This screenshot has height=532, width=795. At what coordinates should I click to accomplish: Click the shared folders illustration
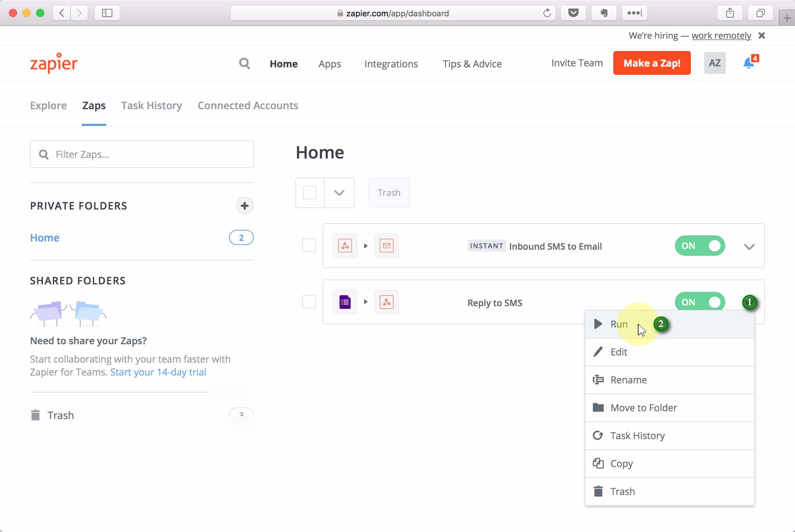point(68,313)
